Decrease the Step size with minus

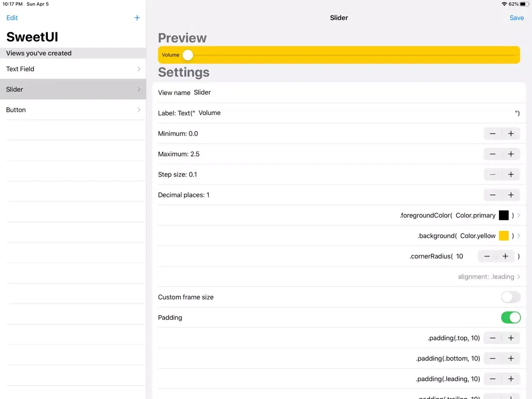click(493, 174)
